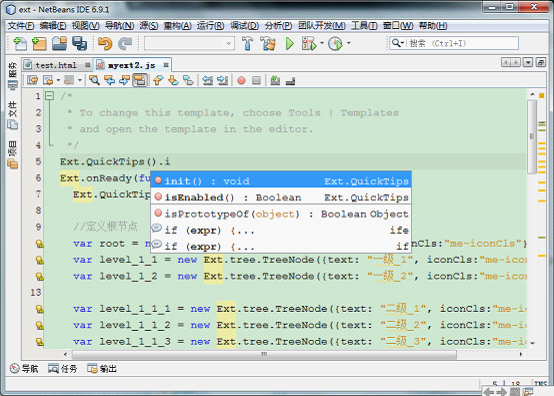Screen dimensions: 554x396
Task: Open the 输出 output panel button
Action: pyautogui.click(x=102, y=369)
